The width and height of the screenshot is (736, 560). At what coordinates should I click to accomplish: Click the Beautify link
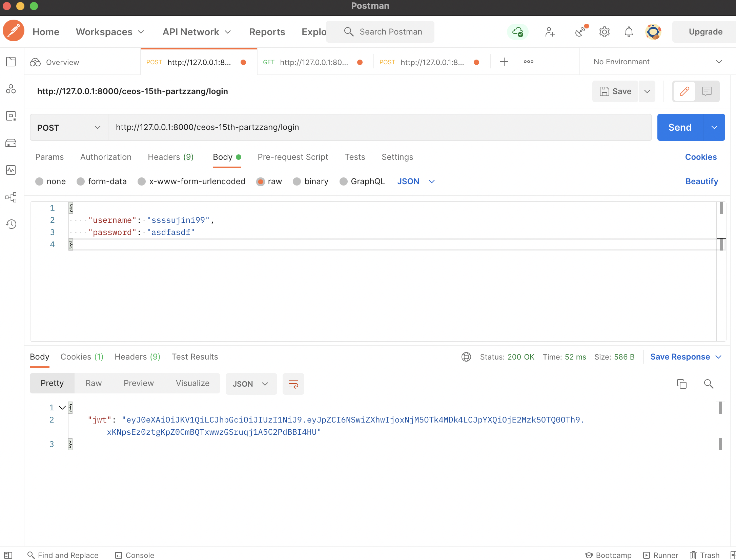pyautogui.click(x=701, y=181)
